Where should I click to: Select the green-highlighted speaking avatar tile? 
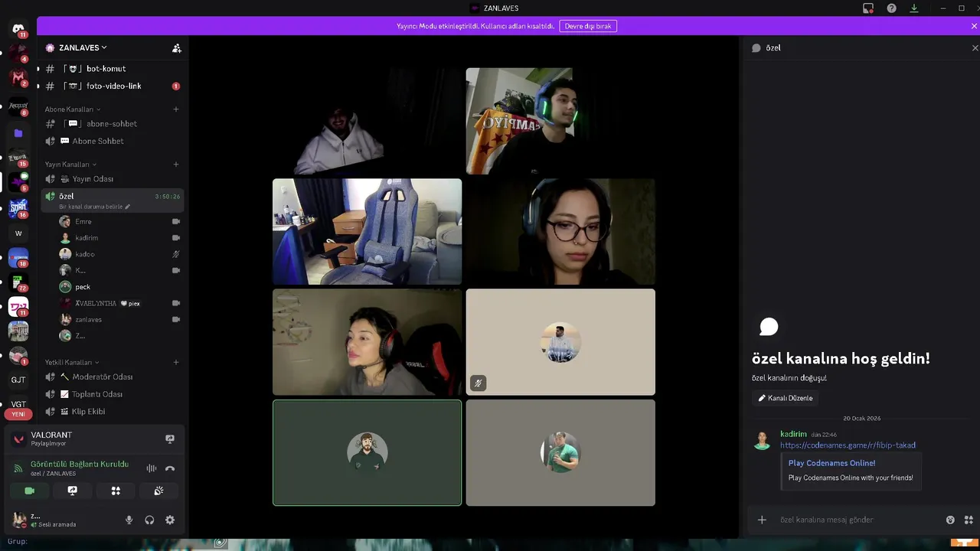(367, 452)
